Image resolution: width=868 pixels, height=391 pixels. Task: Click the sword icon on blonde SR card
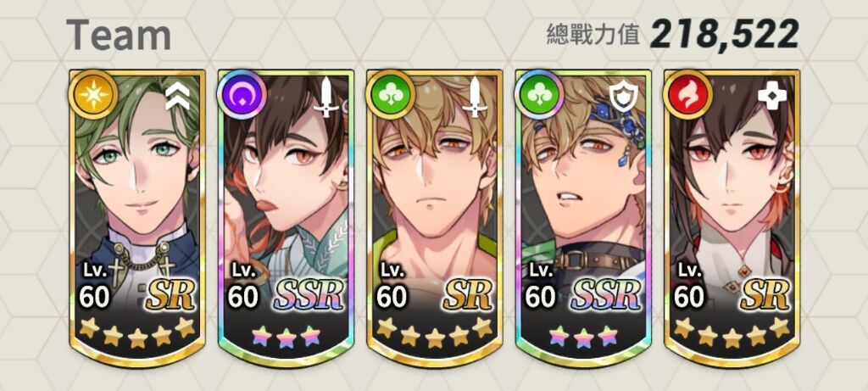coord(475,97)
